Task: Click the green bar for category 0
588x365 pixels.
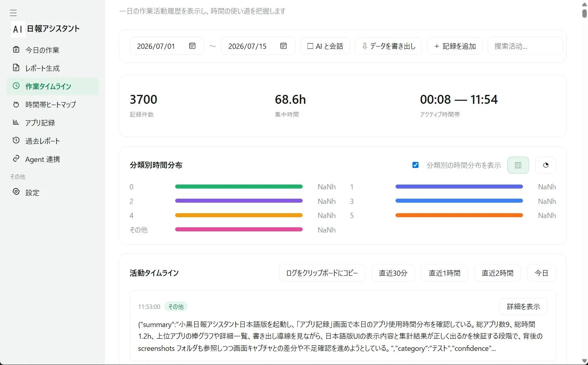Action: click(x=239, y=187)
